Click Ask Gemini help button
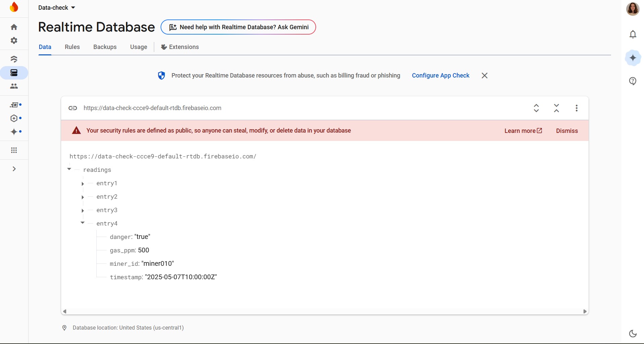This screenshot has width=644, height=344. coord(238,27)
